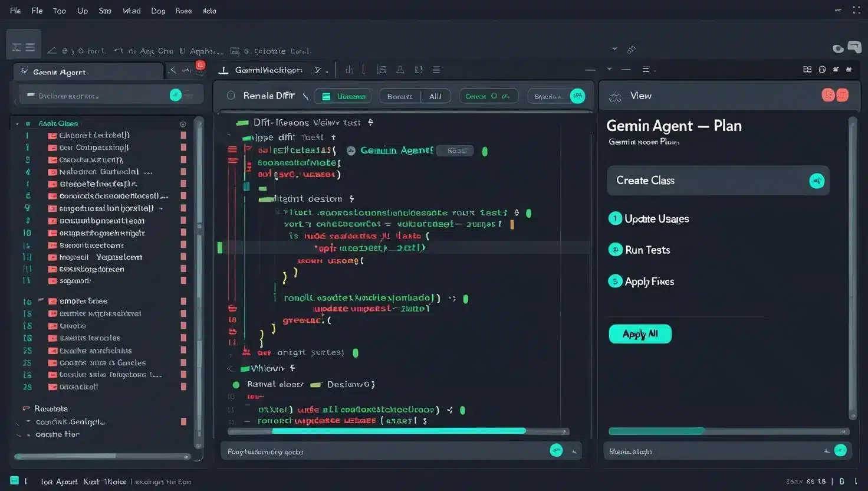868x491 pixels.
Task: Select the radio circle beside Renale Diff
Action: [231, 96]
